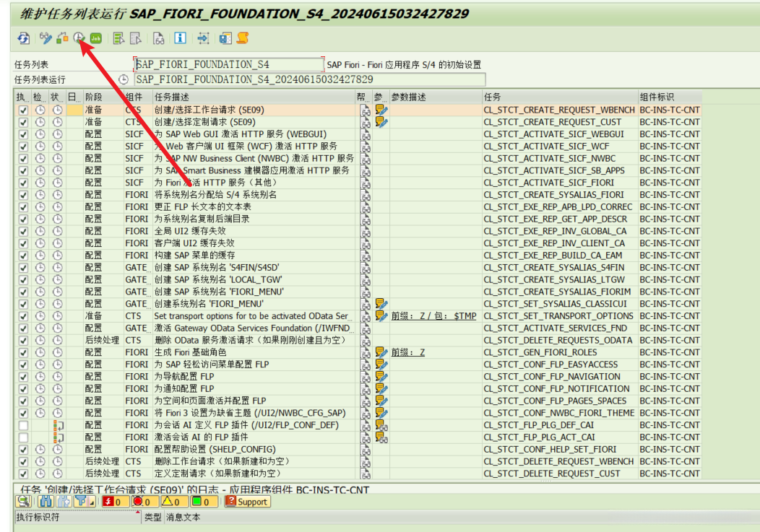Open parameter icon for 创建/选择工作台请求 row
Image resolution: width=760 pixels, height=532 pixels.
[x=381, y=110]
